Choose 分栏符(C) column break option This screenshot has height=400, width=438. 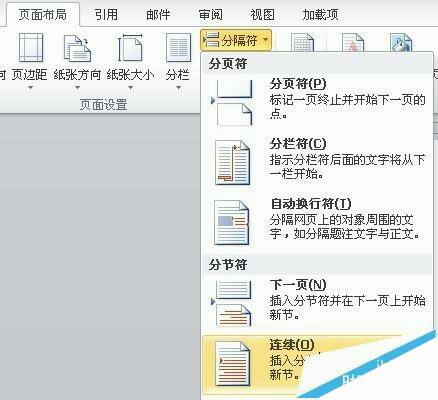click(317, 162)
